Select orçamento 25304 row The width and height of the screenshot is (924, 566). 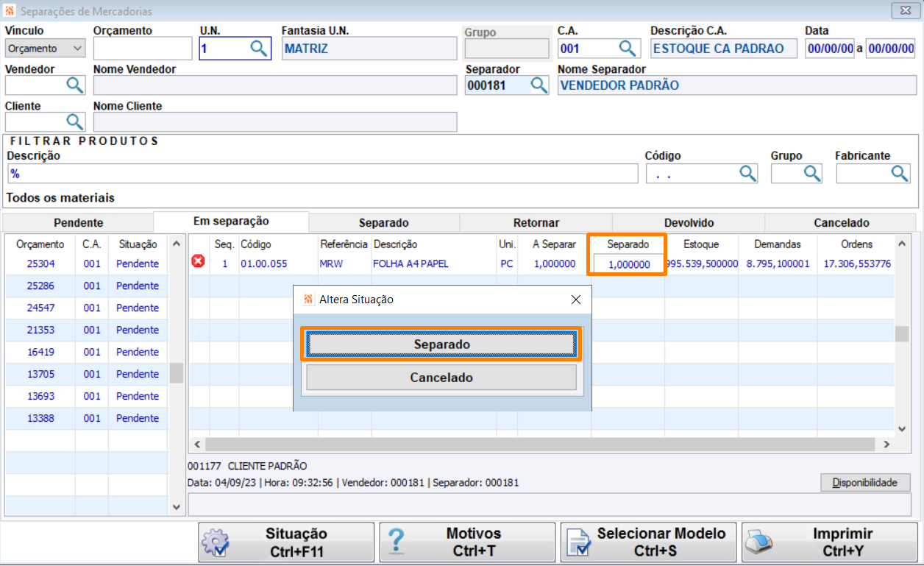pyautogui.click(x=87, y=263)
